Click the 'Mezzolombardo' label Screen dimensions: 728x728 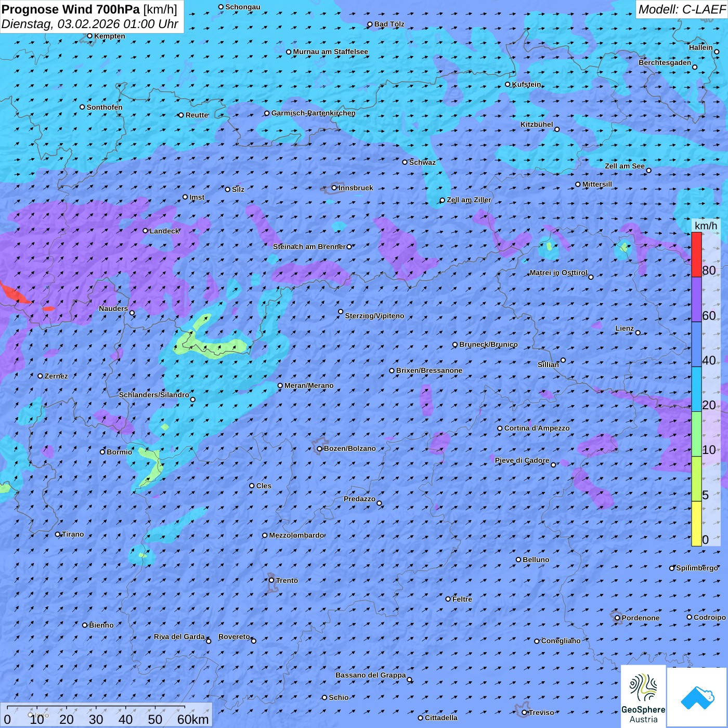pyautogui.click(x=296, y=535)
